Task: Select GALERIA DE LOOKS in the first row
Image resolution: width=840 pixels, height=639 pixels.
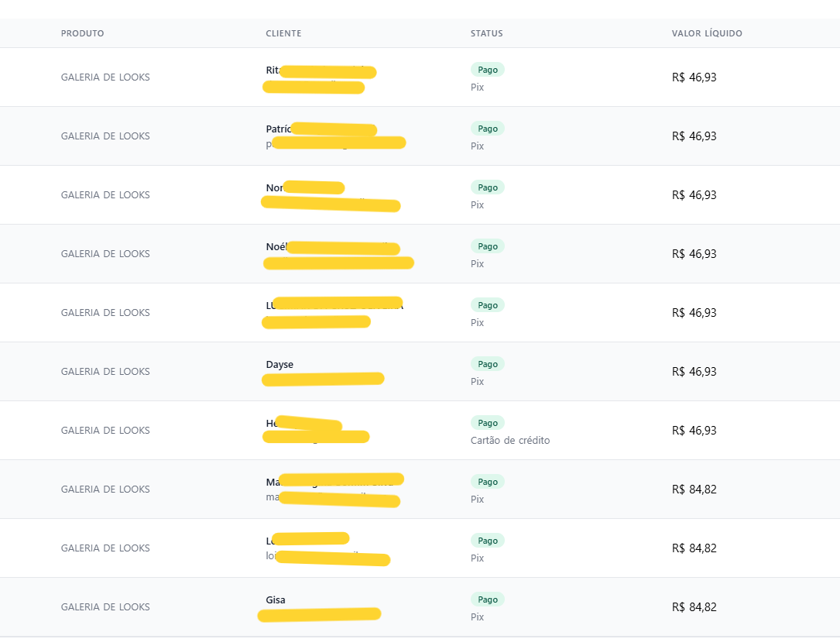Action: pos(105,77)
